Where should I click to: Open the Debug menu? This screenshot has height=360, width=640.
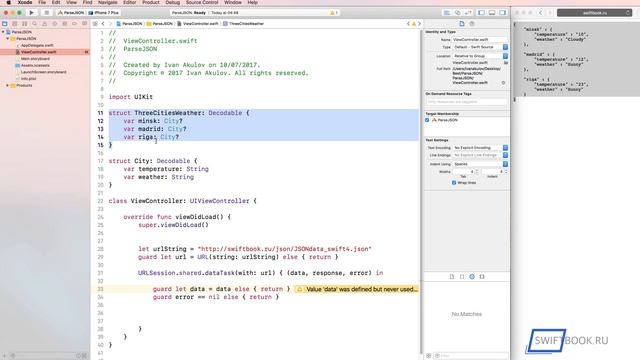tap(172, 2)
